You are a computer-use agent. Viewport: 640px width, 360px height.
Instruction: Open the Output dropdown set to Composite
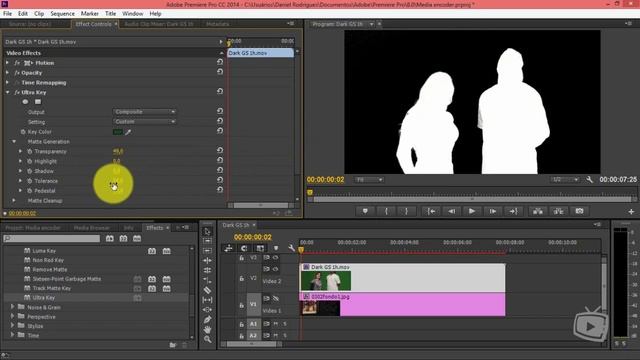[x=144, y=112]
